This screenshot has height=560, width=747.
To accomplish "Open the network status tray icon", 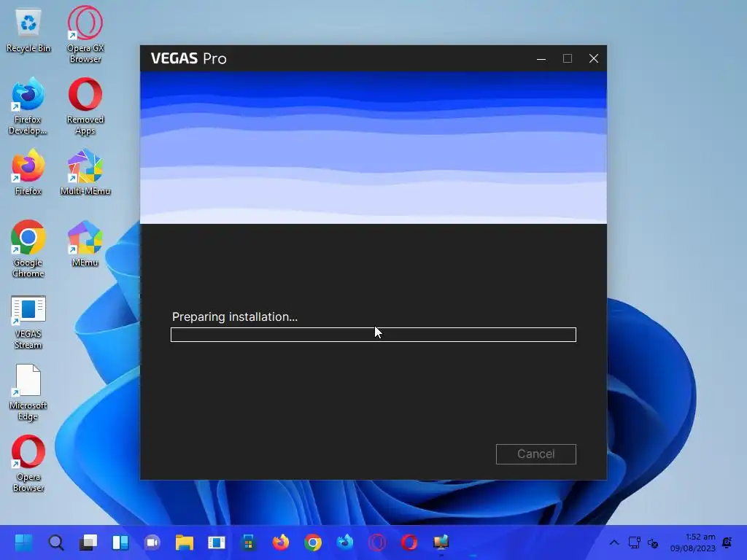I will (x=634, y=542).
